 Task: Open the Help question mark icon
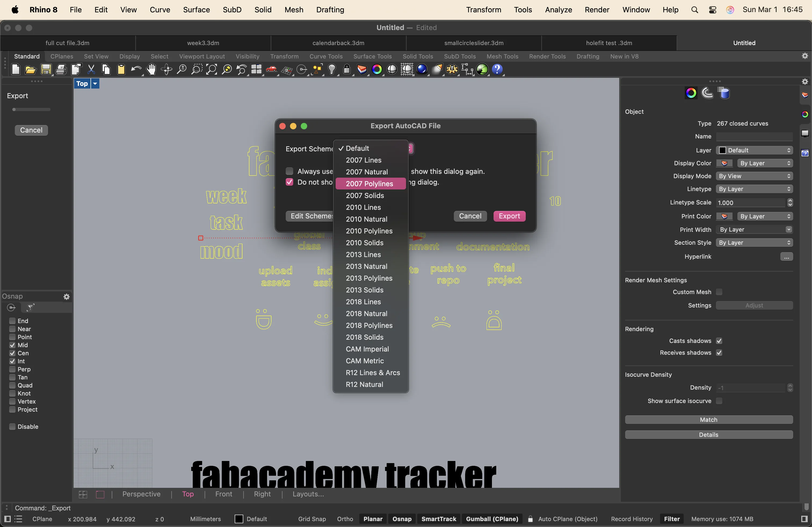498,69
